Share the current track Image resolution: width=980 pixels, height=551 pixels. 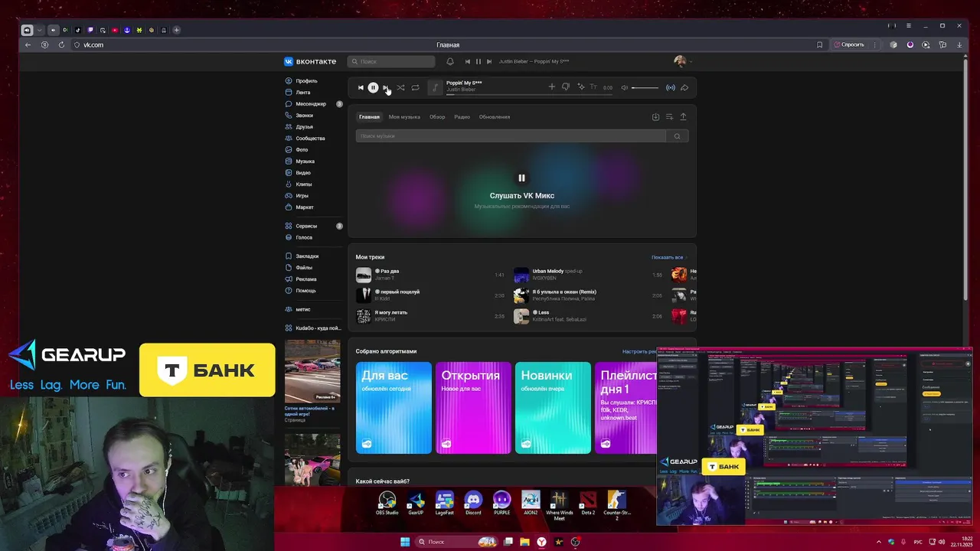tap(684, 87)
